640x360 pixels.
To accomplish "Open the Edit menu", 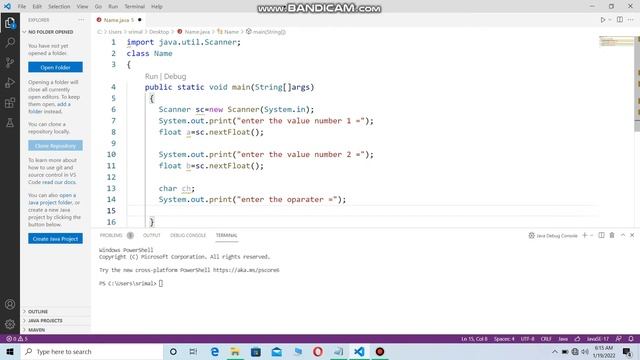I will tap(37, 7).
